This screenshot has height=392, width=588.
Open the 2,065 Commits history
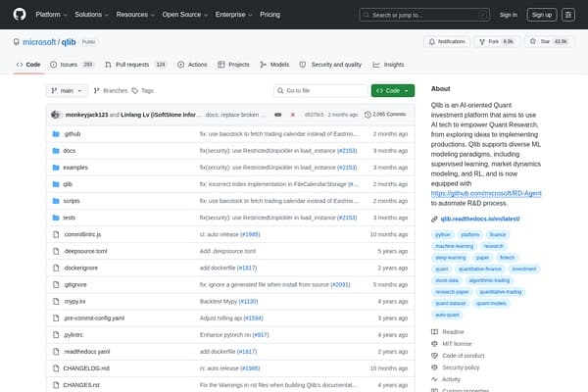385,115
